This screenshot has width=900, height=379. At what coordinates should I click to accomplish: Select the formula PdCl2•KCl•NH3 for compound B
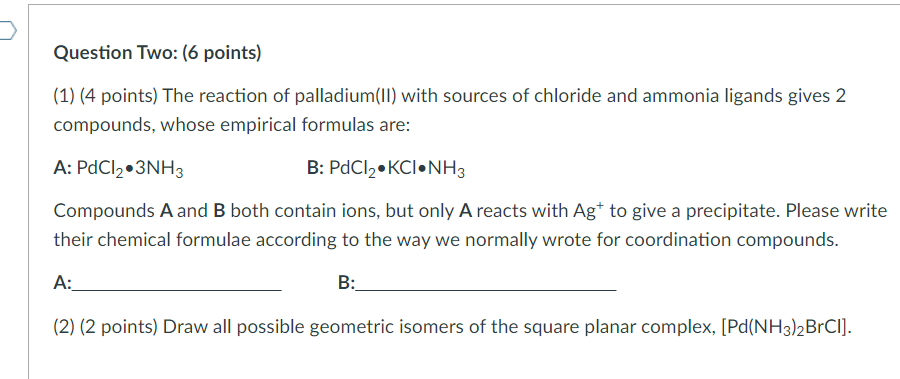[x=397, y=169]
